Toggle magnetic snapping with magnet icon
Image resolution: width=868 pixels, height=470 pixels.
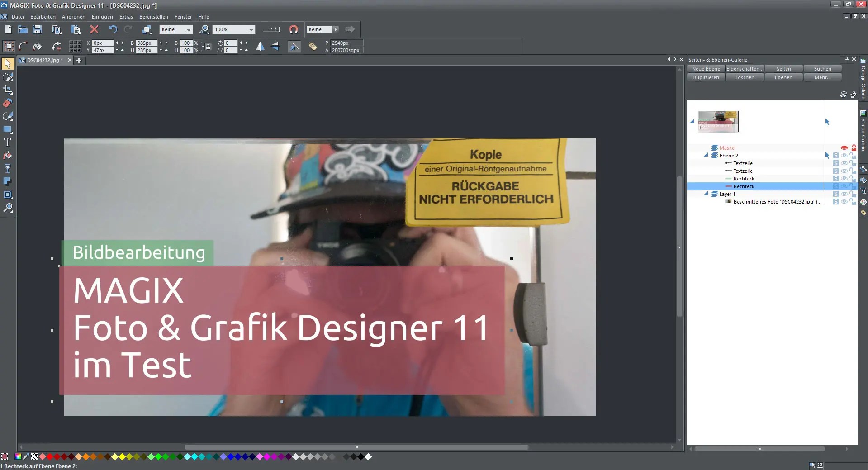294,29
